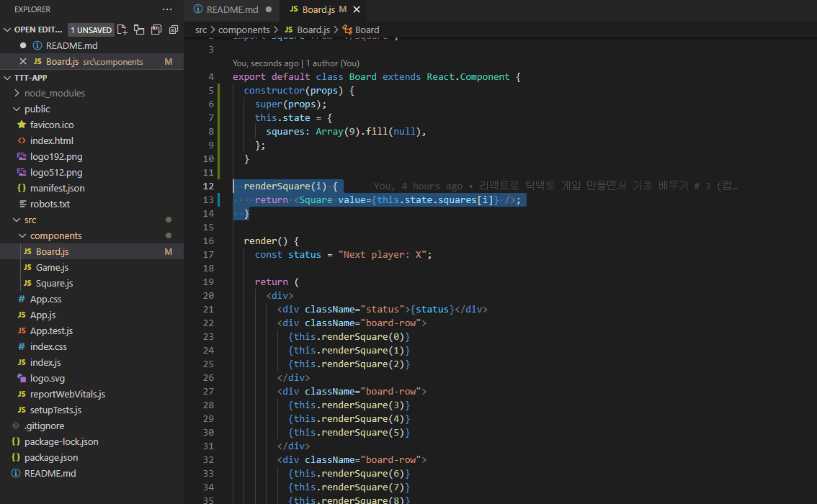
Task: Click README.md tab unsaved dot indicator
Action: point(268,9)
